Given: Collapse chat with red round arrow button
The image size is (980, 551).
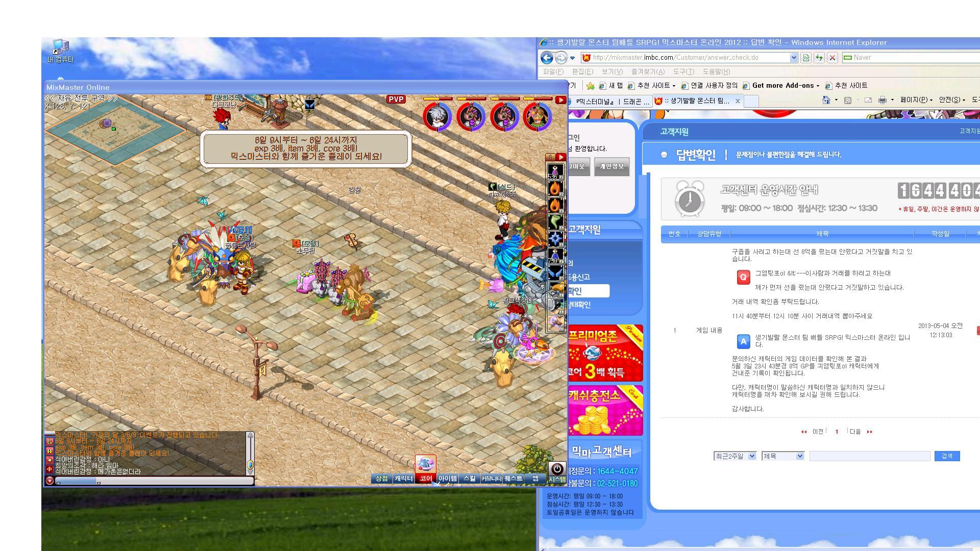Looking at the screenshot, I should (x=50, y=481).
